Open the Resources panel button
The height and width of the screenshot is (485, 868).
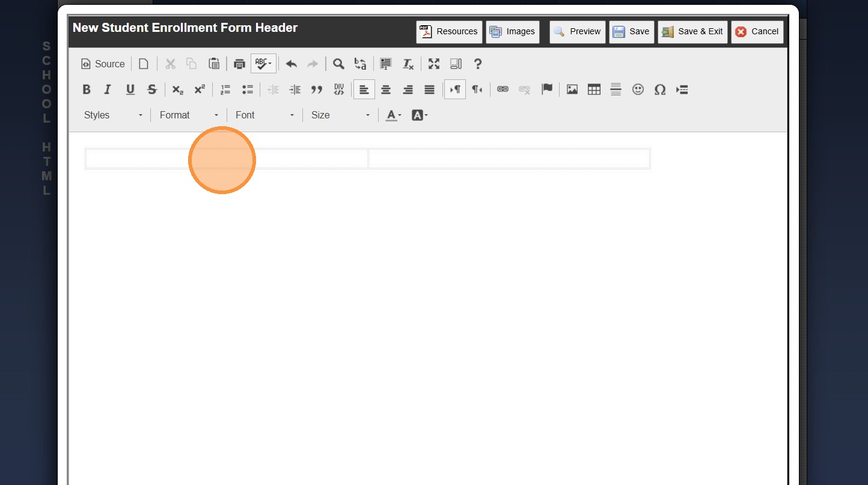[449, 32]
